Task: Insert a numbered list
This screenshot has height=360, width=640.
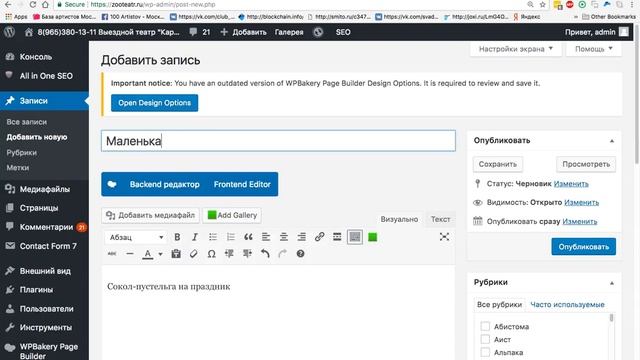Action: click(231, 237)
